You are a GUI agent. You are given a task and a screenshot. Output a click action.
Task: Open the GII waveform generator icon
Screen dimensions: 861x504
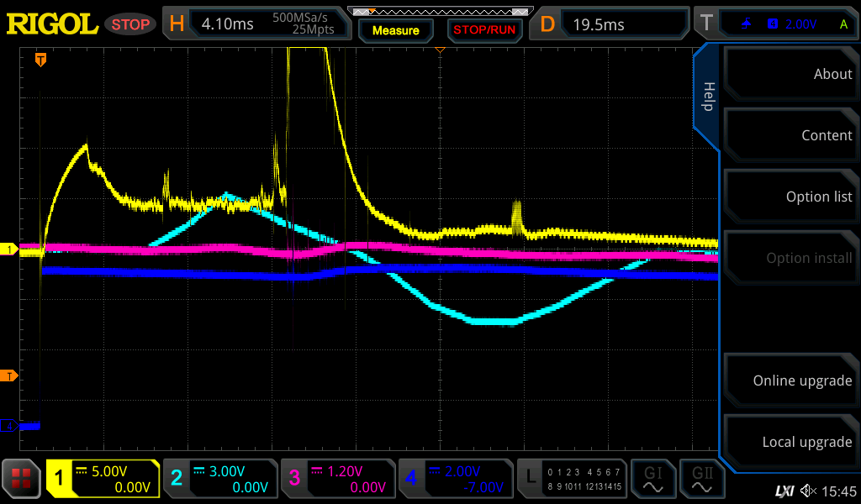coord(701,479)
